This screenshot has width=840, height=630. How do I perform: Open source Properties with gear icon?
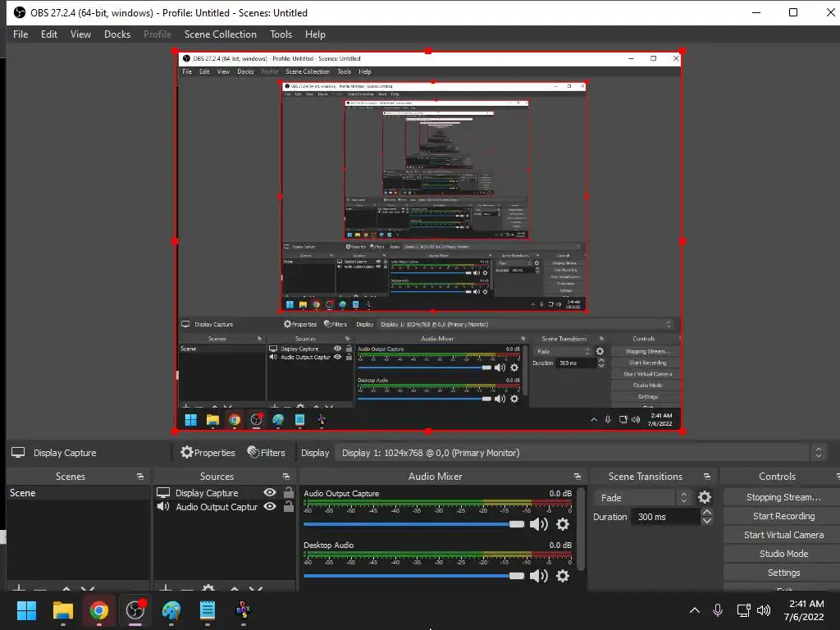pos(208,453)
